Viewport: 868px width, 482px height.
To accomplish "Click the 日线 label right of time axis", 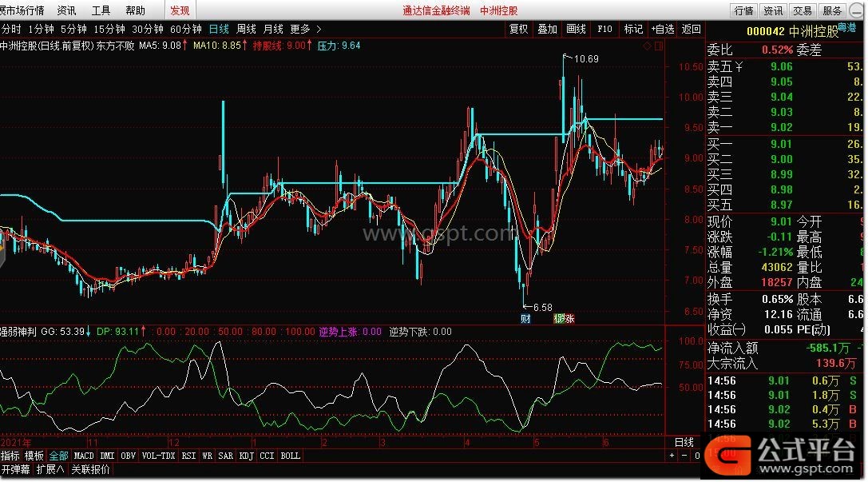I will click(x=684, y=442).
